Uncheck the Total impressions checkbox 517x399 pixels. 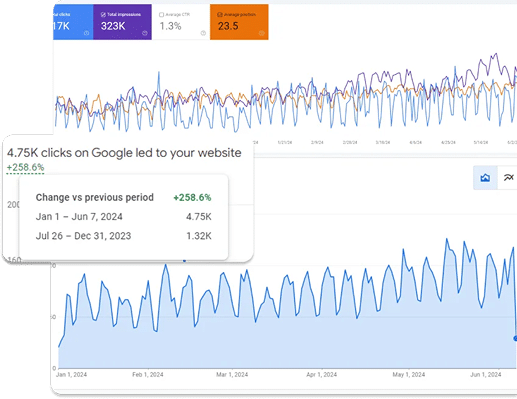tap(103, 15)
